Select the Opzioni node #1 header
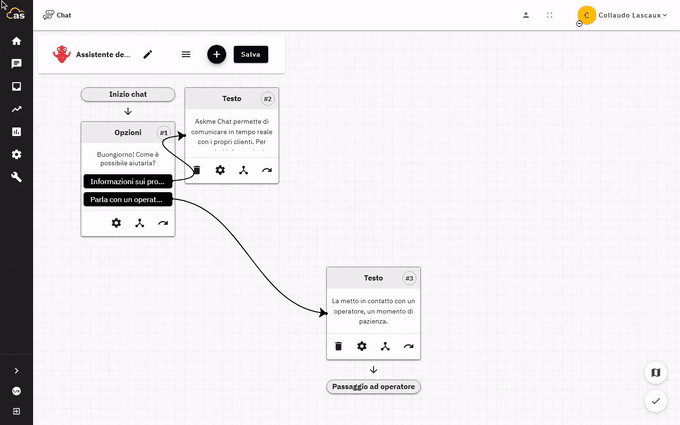 128,133
